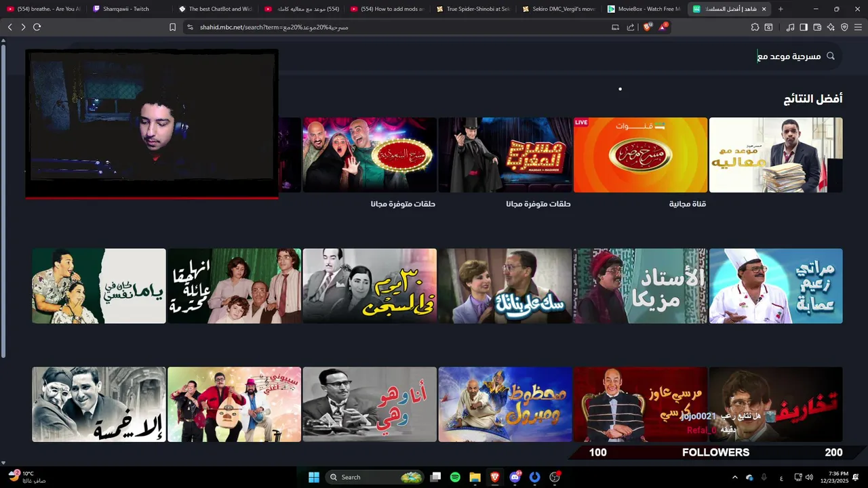Open File Explorer from the taskbar
Screen dimensions: 868x488
pyautogui.click(x=475, y=477)
